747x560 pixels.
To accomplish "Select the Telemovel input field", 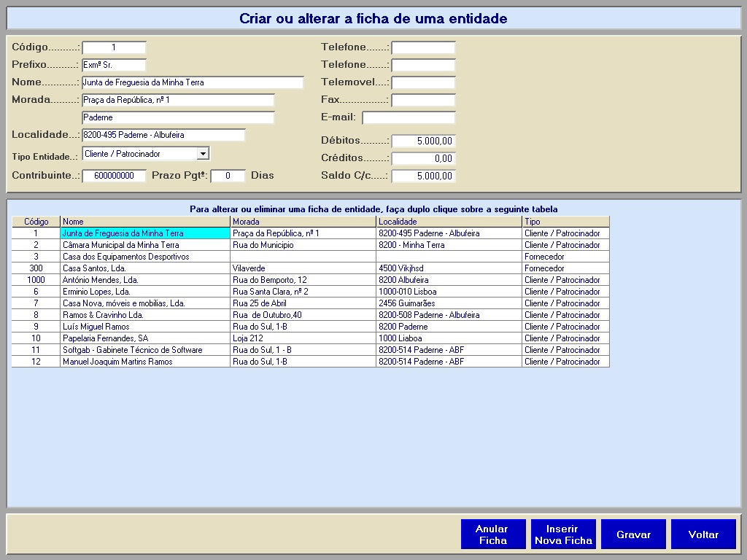I will point(423,82).
